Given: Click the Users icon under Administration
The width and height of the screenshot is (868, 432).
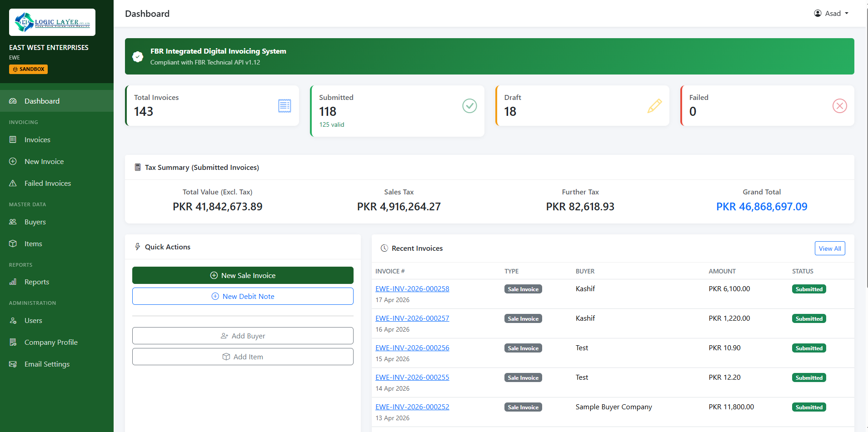Looking at the screenshot, I should point(13,320).
